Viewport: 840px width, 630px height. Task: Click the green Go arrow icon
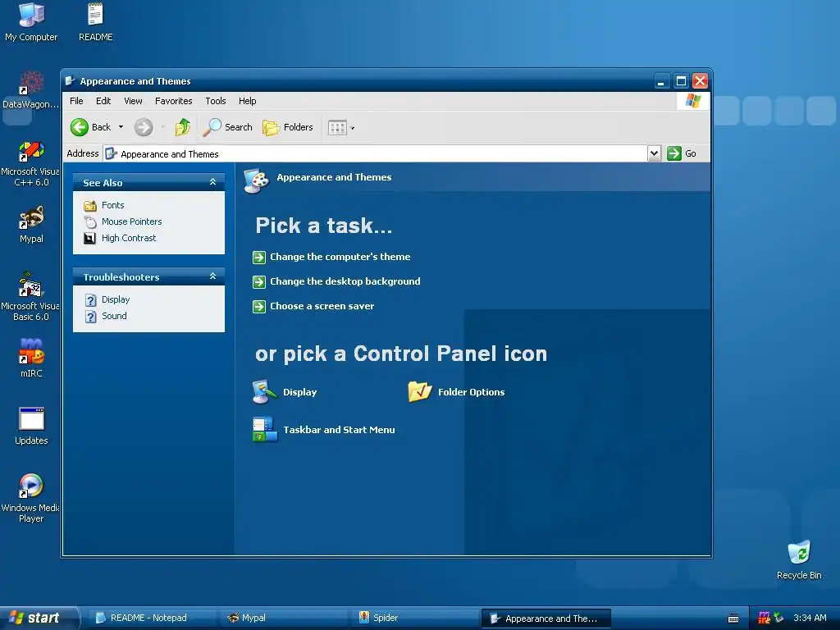pyautogui.click(x=674, y=153)
